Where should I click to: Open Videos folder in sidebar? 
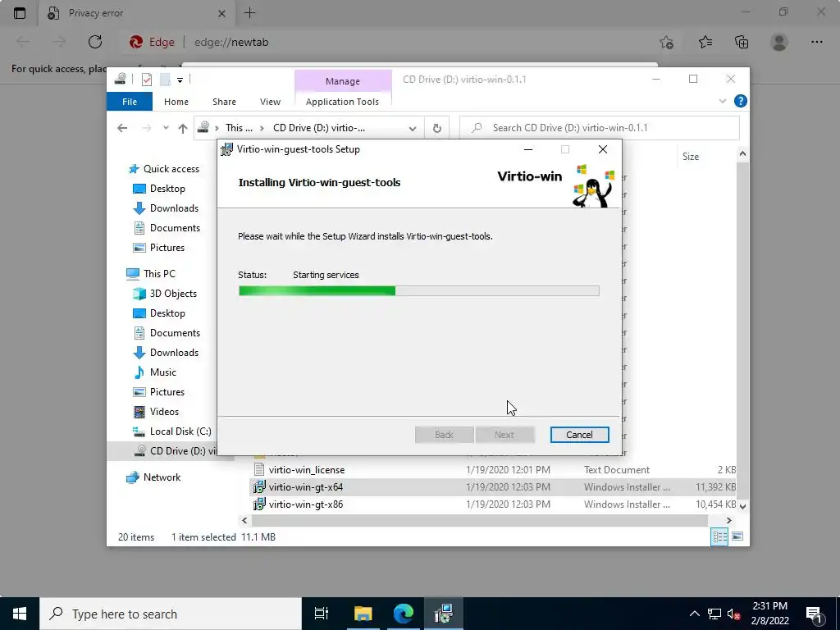pos(164,412)
